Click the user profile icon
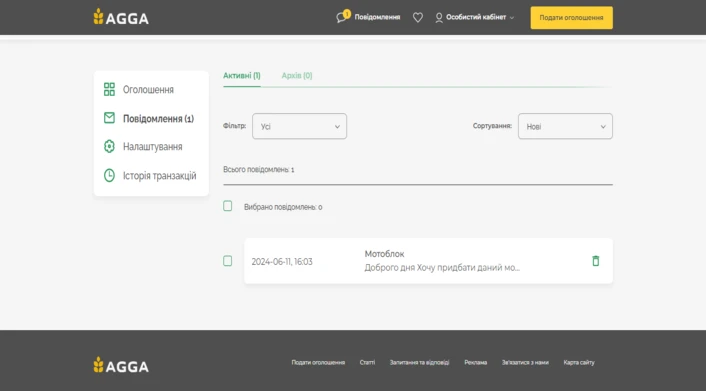The image size is (706, 391). tap(439, 18)
